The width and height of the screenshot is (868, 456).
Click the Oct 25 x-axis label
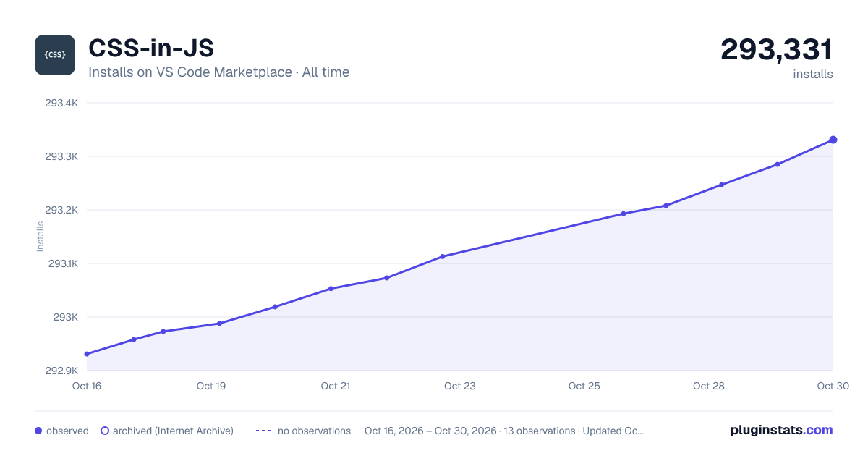pos(584,386)
